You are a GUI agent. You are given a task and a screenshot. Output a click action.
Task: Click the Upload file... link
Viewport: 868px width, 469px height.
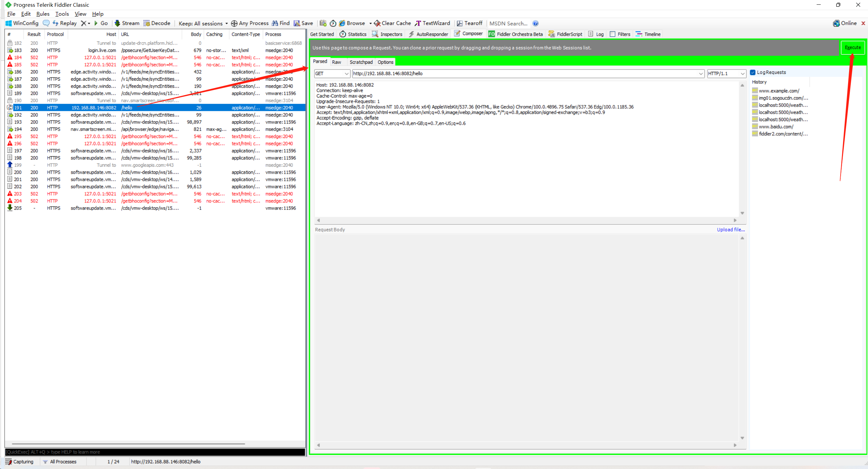[731, 229]
